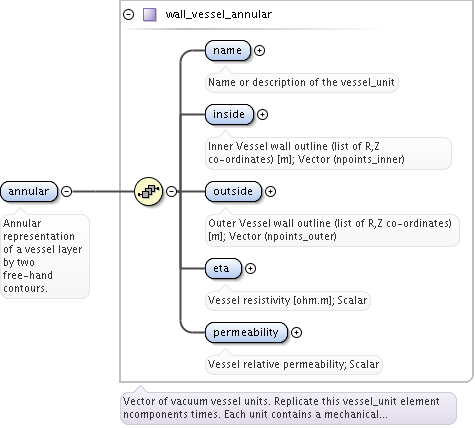Click the yellow sequence compositor icon
This screenshot has height=428, width=475.
coord(148,191)
